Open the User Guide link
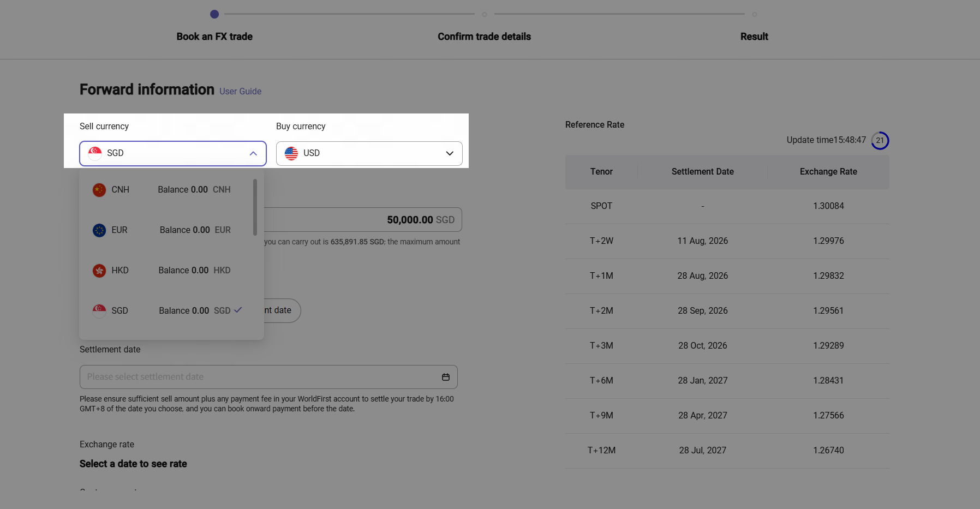Viewport: 980px width, 509px height. (x=240, y=91)
